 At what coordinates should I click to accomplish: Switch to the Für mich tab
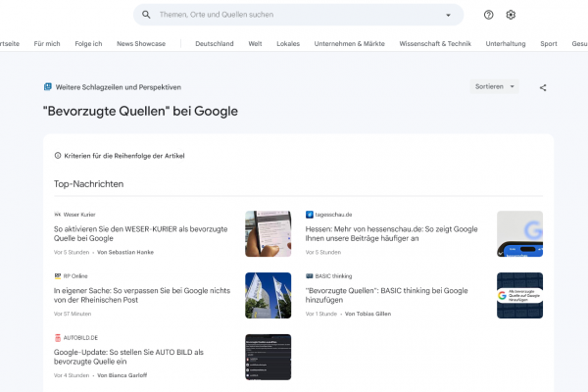pos(47,43)
